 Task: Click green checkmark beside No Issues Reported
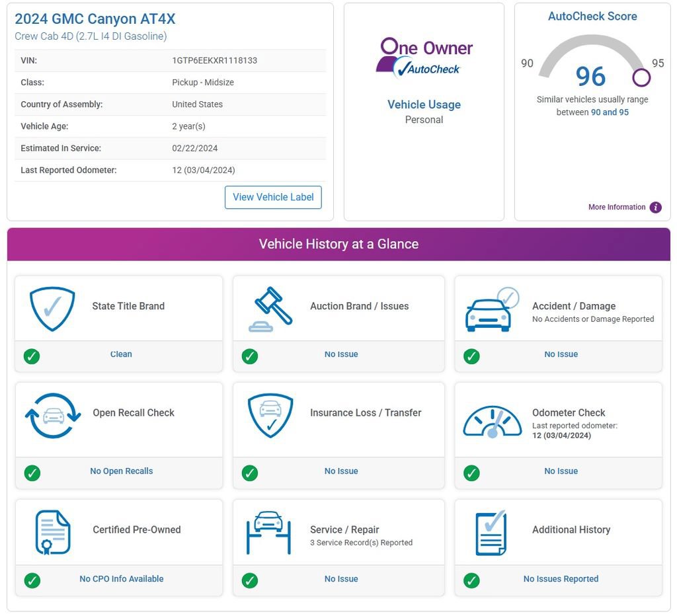471,580
